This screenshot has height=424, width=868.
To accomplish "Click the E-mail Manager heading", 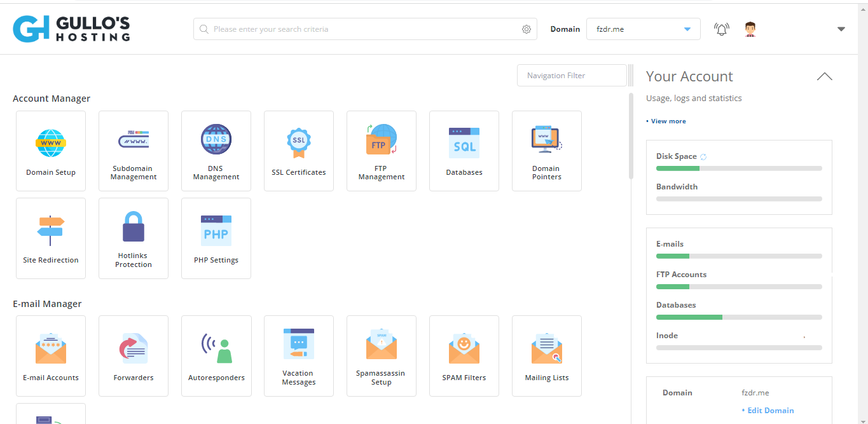I will point(47,304).
